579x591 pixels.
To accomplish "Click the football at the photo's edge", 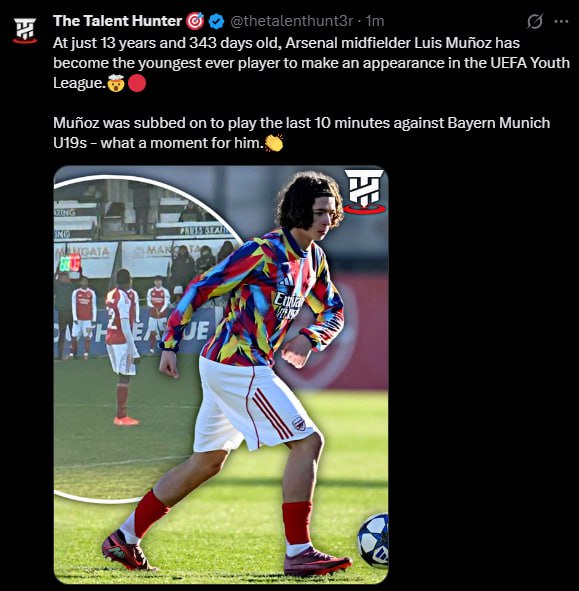I will pyautogui.click(x=373, y=540).
